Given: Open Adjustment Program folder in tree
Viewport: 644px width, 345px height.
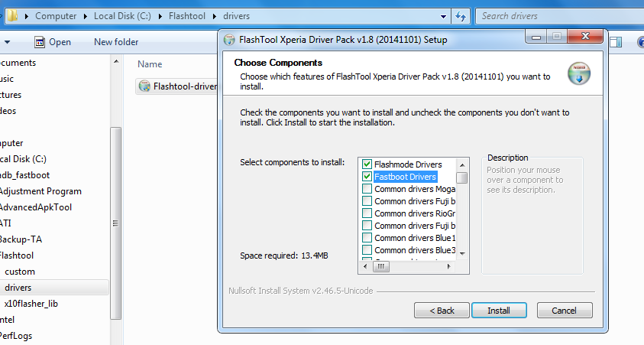Looking at the screenshot, I should [x=40, y=191].
